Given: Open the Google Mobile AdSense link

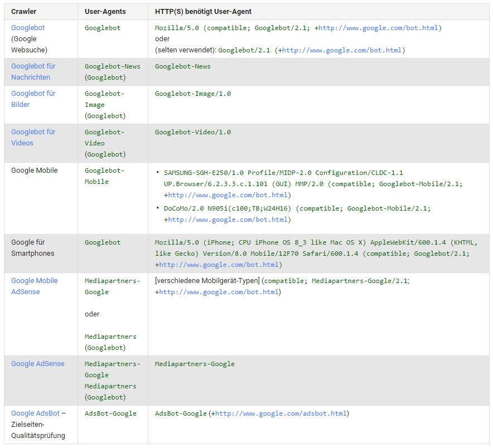Looking at the screenshot, I should point(35,286).
